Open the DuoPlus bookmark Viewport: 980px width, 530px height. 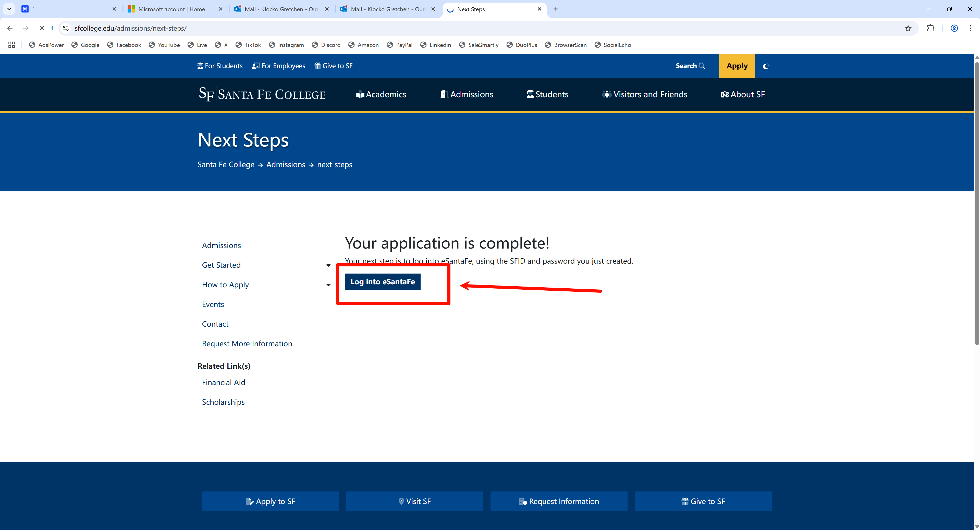[x=522, y=45]
